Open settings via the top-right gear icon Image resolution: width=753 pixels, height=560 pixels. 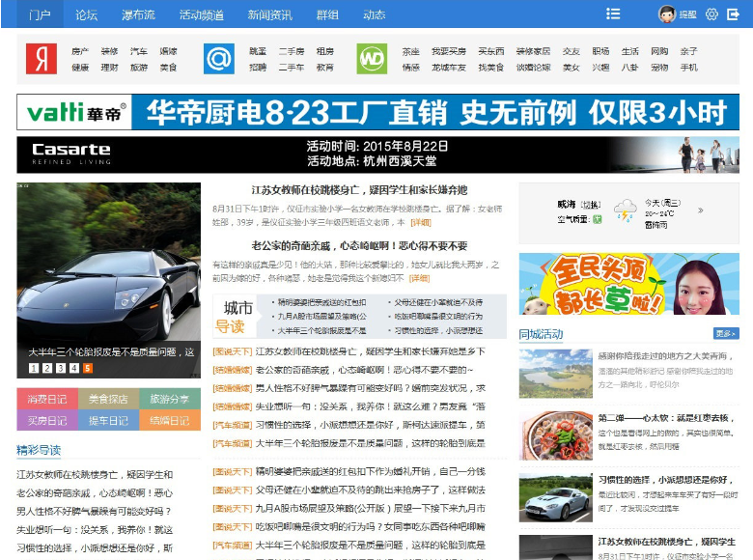pyautogui.click(x=711, y=14)
